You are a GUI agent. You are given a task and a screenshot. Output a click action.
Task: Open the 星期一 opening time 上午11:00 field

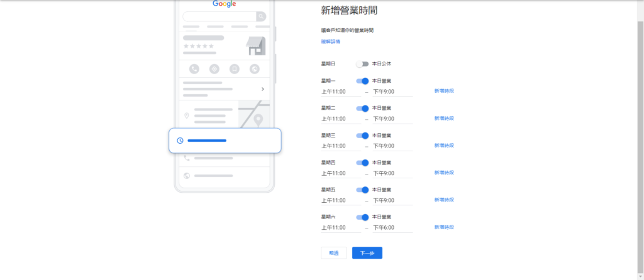(340, 92)
